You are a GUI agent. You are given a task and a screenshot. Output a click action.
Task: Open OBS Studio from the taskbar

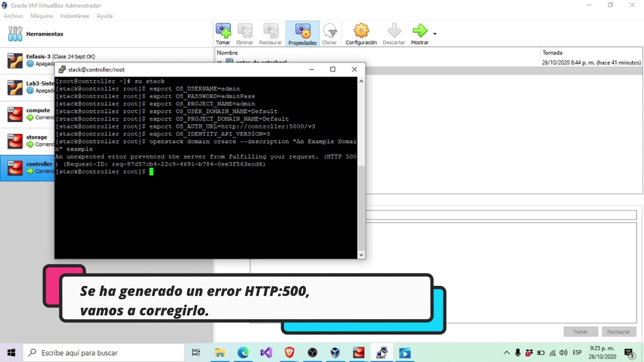tap(312, 352)
